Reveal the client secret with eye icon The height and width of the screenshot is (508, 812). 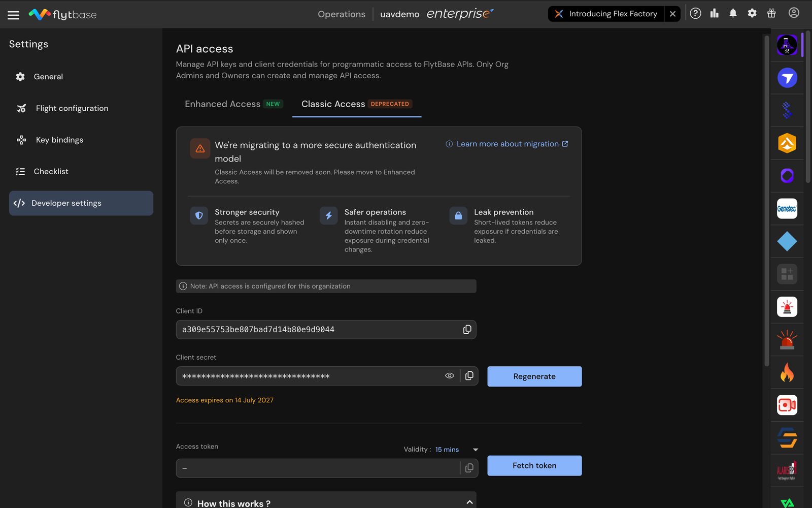tap(450, 376)
